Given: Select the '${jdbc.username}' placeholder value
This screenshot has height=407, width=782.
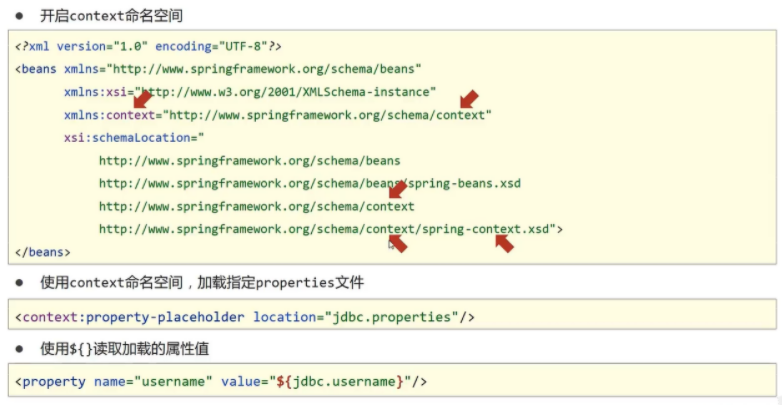Looking at the screenshot, I should tap(340, 382).
